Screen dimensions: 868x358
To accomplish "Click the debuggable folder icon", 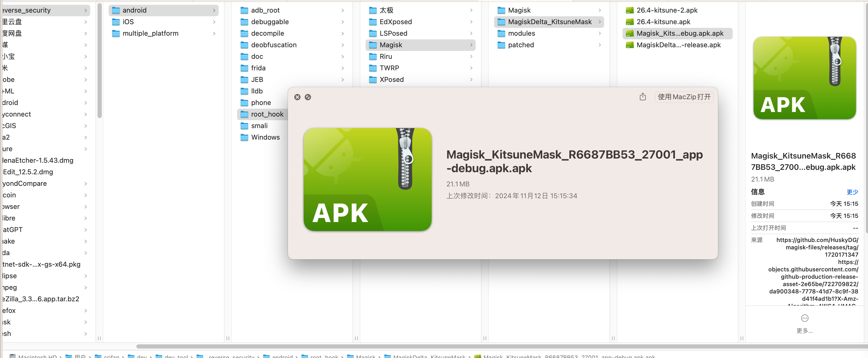I will [244, 22].
